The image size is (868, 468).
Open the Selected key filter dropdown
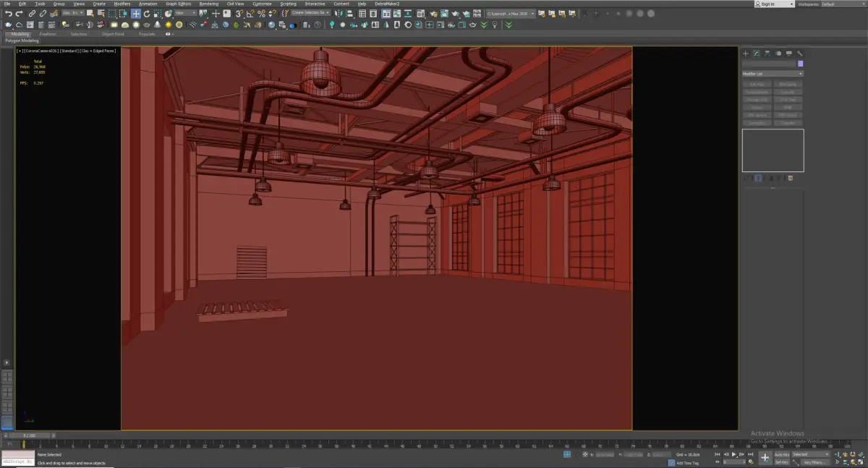[x=811, y=454]
